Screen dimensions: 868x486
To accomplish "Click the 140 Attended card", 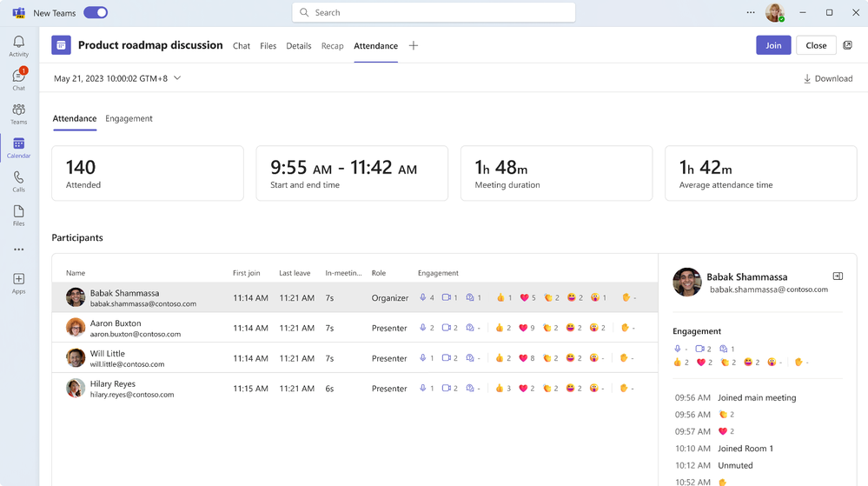I will coord(148,174).
